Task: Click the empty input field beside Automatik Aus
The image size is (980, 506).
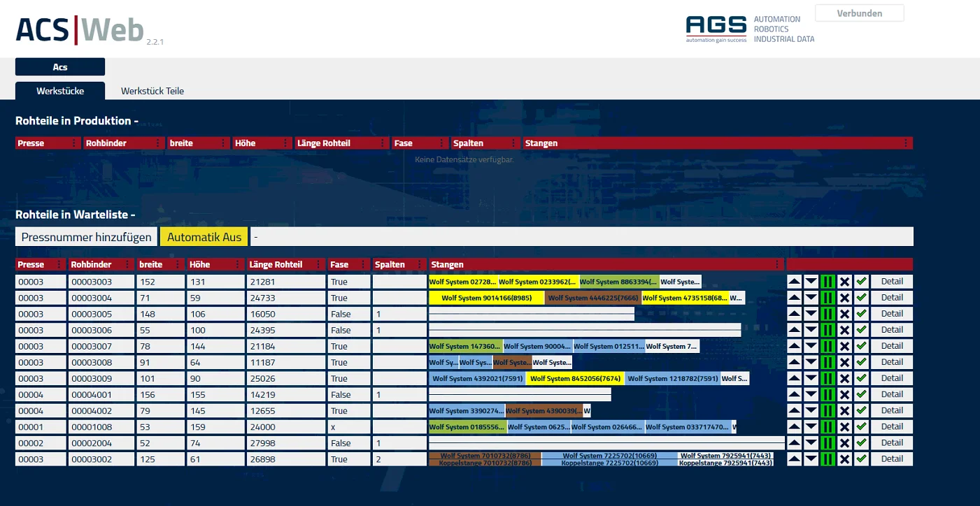Action: click(582, 237)
